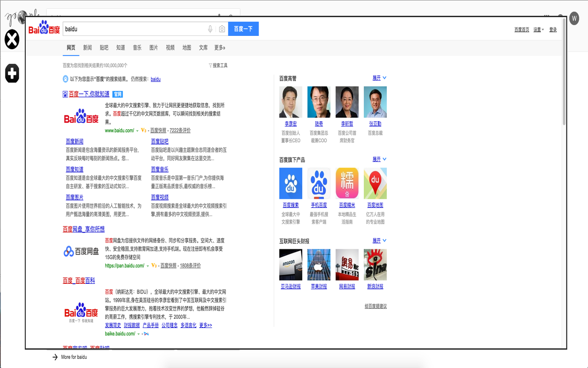
Task: Open the 产品手册 link
Action: point(151,325)
